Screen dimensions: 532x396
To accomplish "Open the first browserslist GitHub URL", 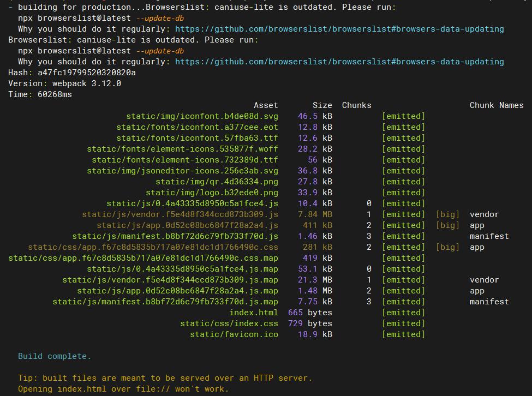I will point(339,29).
